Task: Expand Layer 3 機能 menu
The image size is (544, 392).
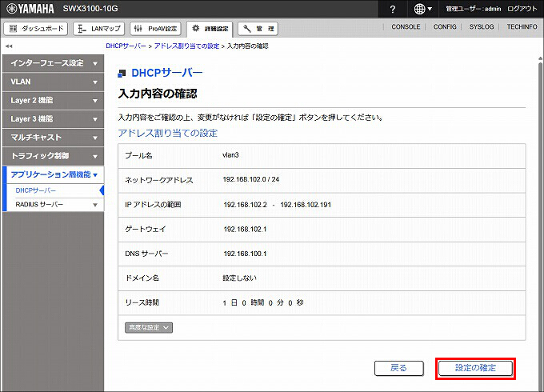Action: 53,119
